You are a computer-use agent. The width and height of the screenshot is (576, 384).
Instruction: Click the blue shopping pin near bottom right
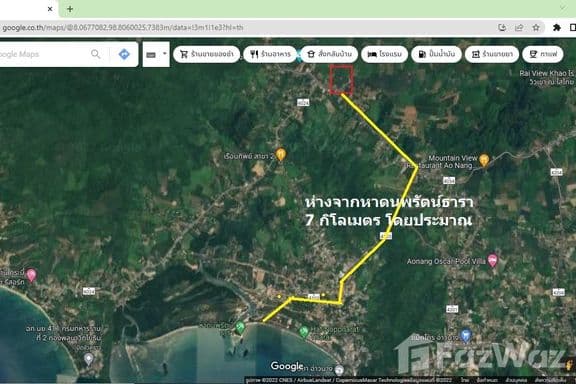pos(466,335)
